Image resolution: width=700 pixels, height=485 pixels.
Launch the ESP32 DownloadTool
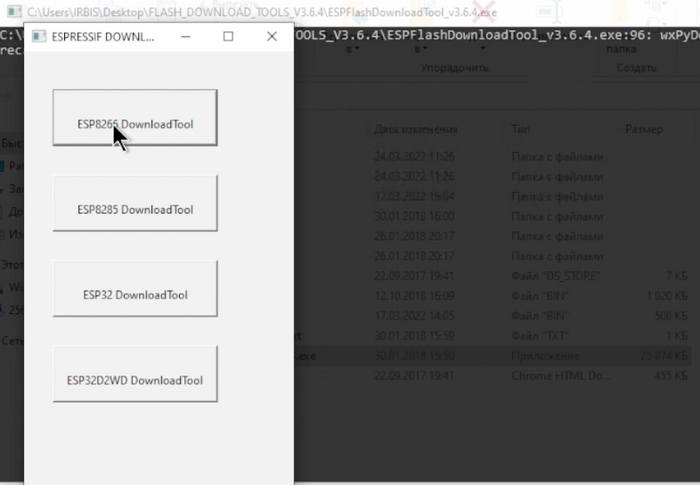pos(135,288)
